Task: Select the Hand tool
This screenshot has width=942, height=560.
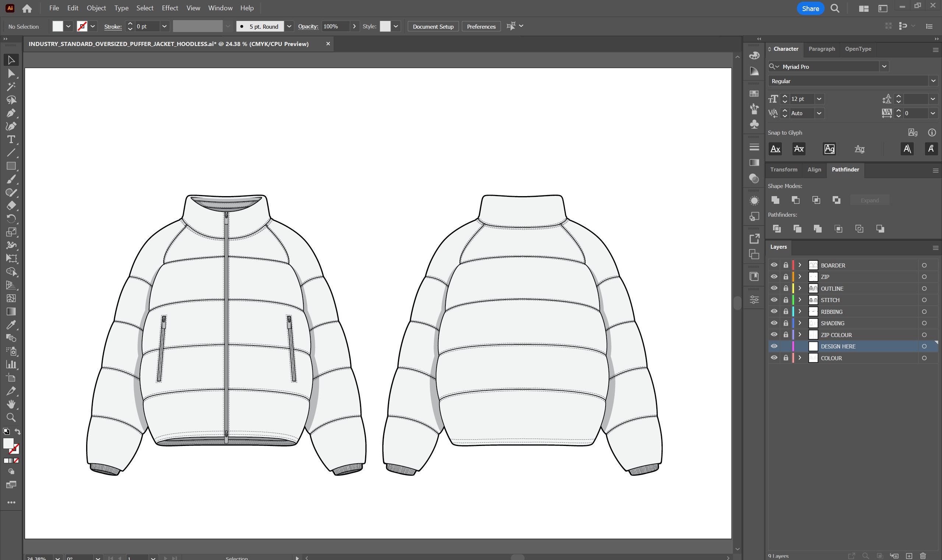Action: coord(11,404)
